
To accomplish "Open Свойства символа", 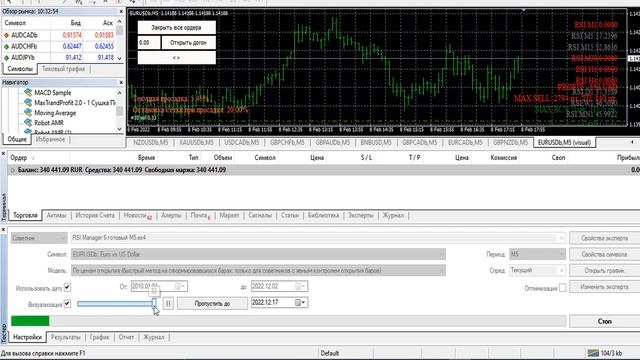I will [604, 254].
